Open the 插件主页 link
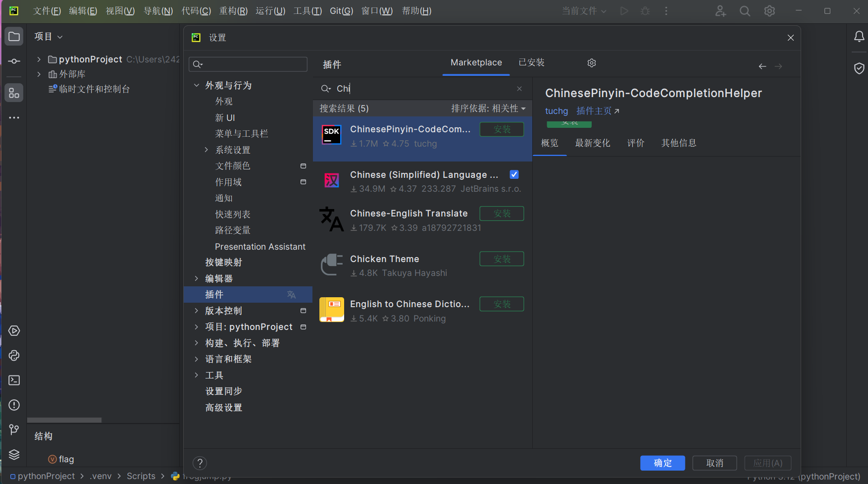Image resolution: width=868 pixels, height=484 pixels. tap(598, 111)
